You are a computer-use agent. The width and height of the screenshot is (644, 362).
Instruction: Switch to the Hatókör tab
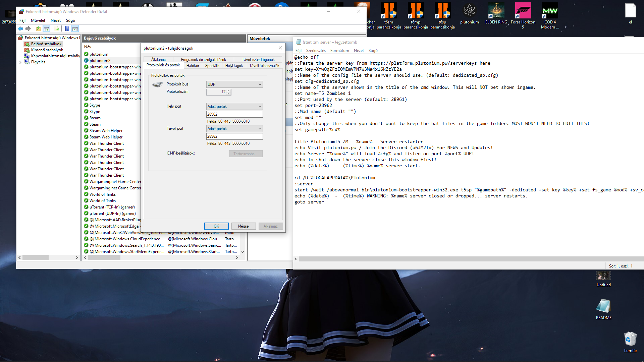193,66
